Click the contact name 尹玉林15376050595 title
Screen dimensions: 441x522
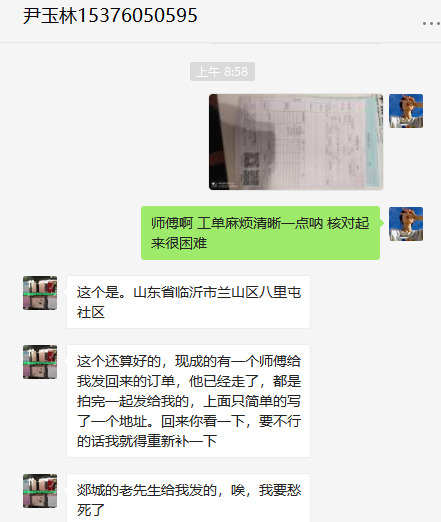point(110,16)
